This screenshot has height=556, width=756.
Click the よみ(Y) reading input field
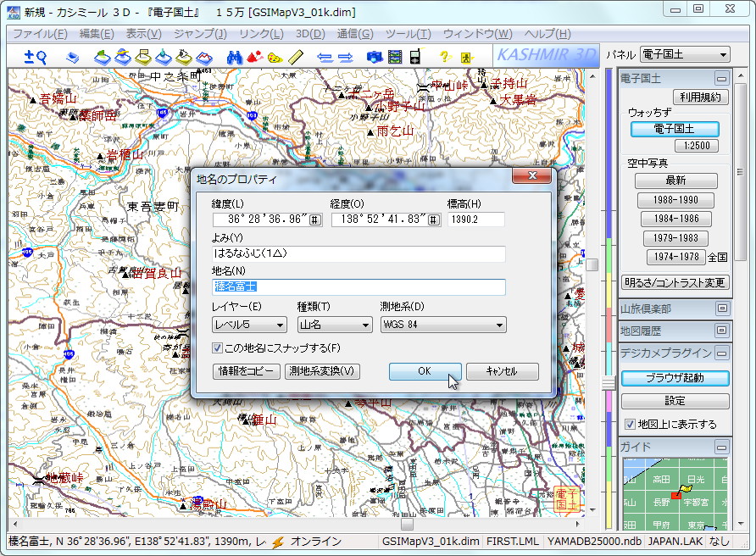[359, 253]
